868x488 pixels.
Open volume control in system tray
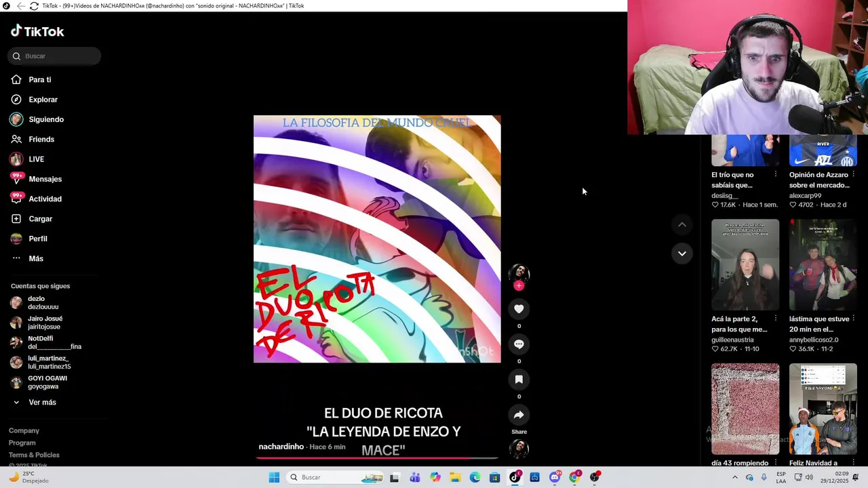(x=809, y=477)
